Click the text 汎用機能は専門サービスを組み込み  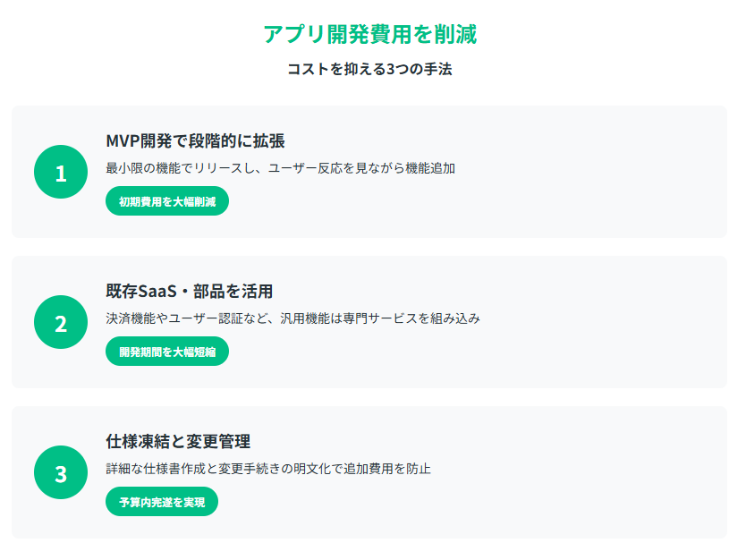[380, 318]
